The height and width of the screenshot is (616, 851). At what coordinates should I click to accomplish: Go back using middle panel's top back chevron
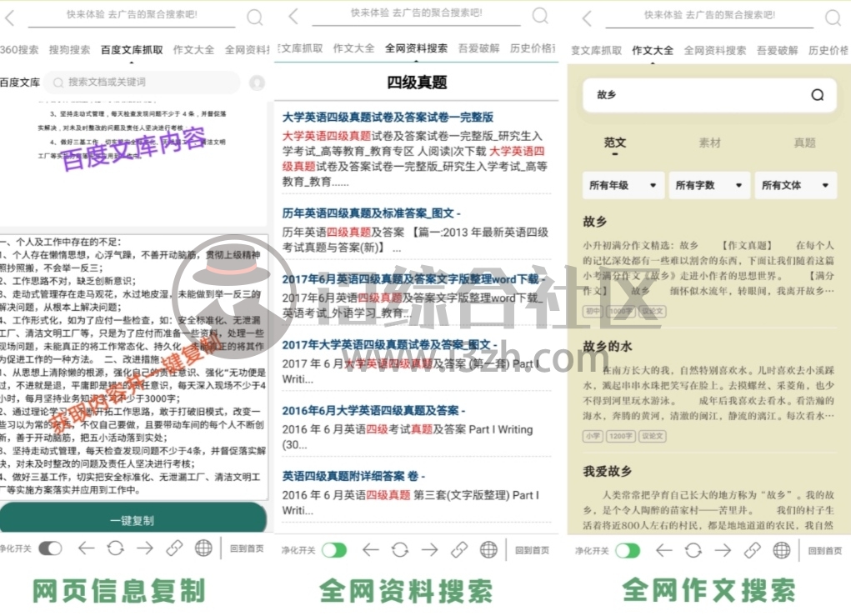(x=293, y=16)
